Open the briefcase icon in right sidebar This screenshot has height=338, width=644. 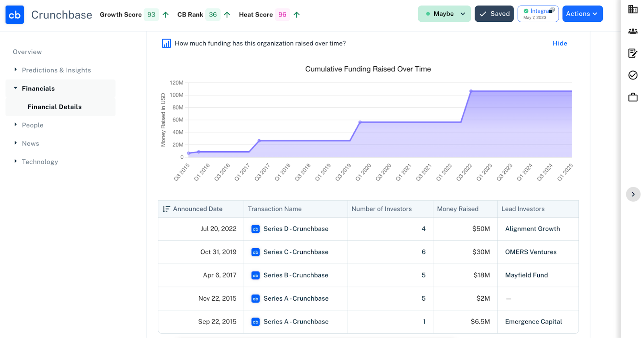pyautogui.click(x=633, y=97)
